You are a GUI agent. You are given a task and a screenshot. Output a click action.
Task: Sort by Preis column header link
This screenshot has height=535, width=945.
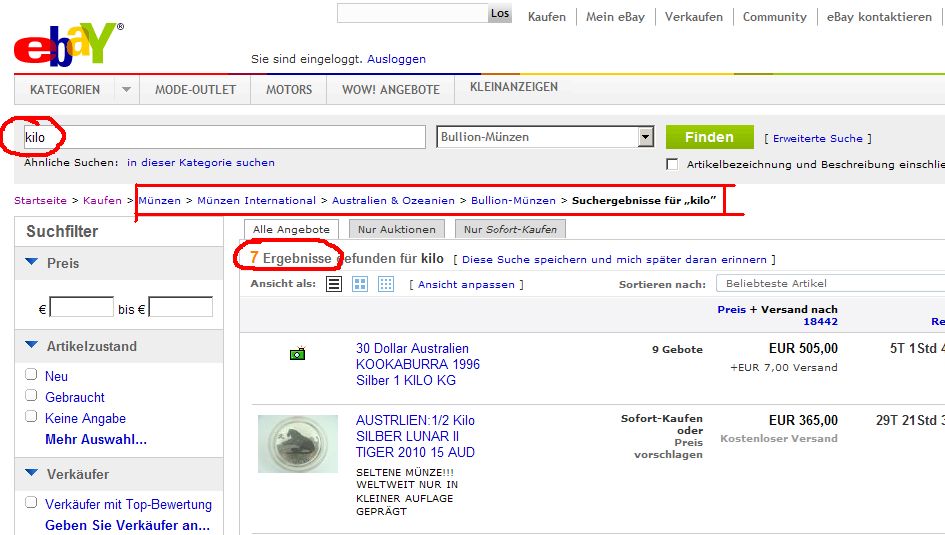coord(732,309)
